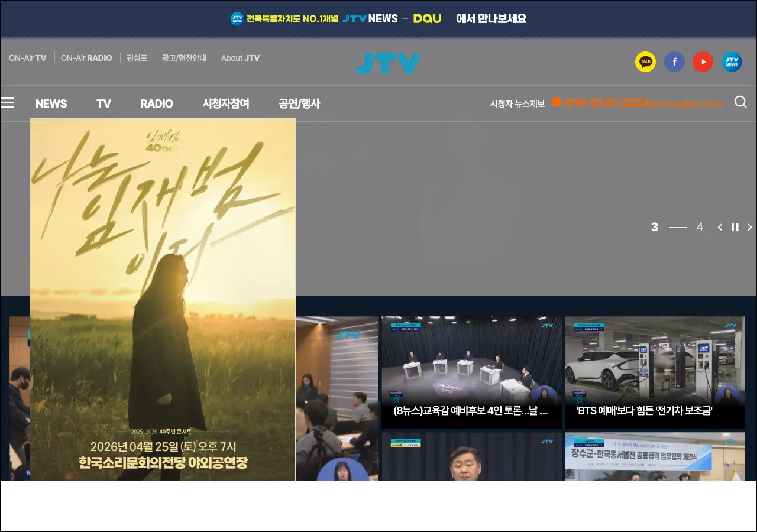Screen dimensions: 757x532
Task: Select the 시청자참여 menu item
Action: 225,104
